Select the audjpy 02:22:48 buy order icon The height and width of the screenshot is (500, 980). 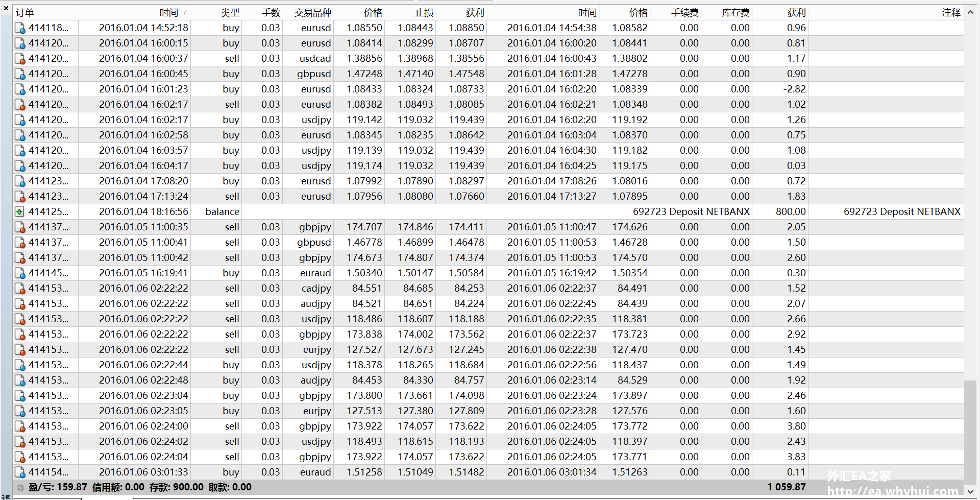tap(20, 380)
